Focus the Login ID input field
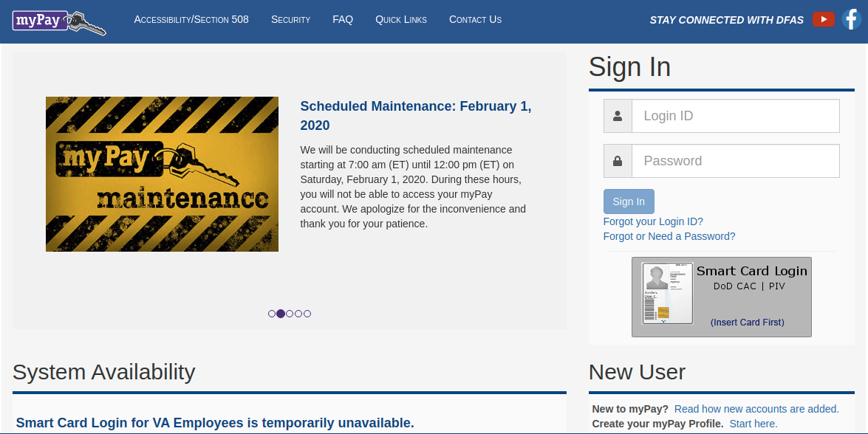 tap(735, 116)
